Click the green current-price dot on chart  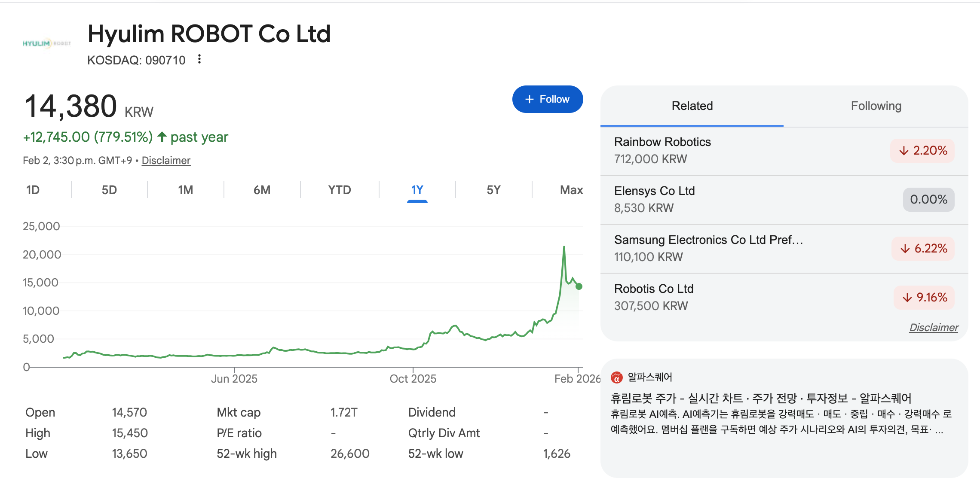pyautogui.click(x=579, y=286)
